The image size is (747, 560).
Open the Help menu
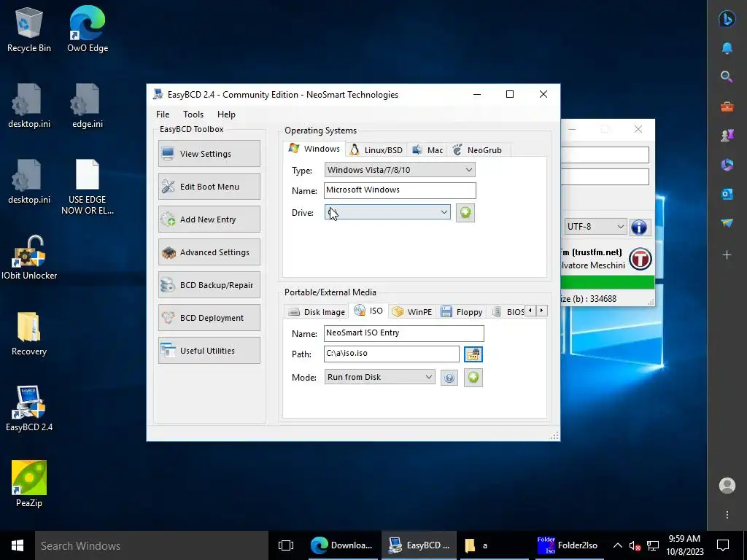point(226,114)
